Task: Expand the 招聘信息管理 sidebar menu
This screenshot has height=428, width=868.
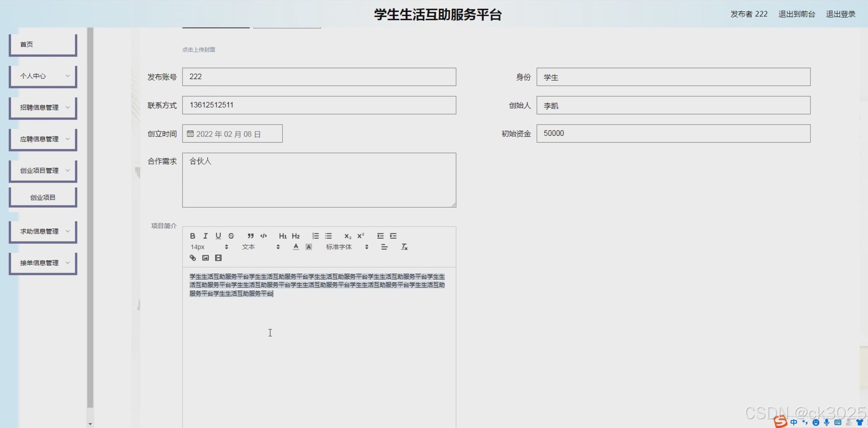Action: pyautogui.click(x=43, y=108)
